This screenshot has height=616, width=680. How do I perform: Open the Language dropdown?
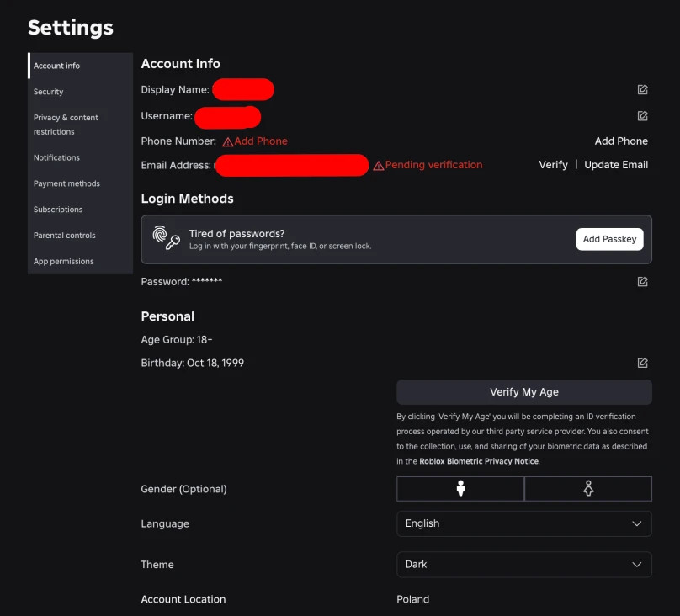(523, 523)
